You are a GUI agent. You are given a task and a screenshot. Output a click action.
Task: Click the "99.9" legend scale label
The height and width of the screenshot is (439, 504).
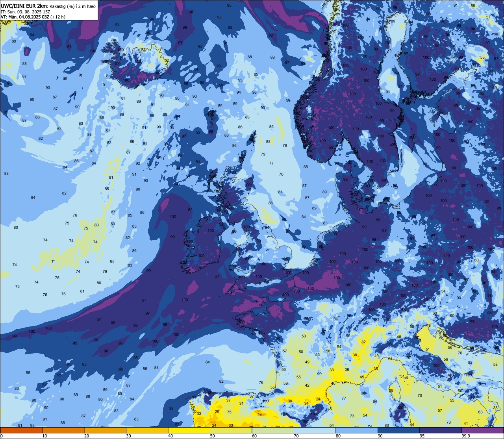click(x=466, y=436)
